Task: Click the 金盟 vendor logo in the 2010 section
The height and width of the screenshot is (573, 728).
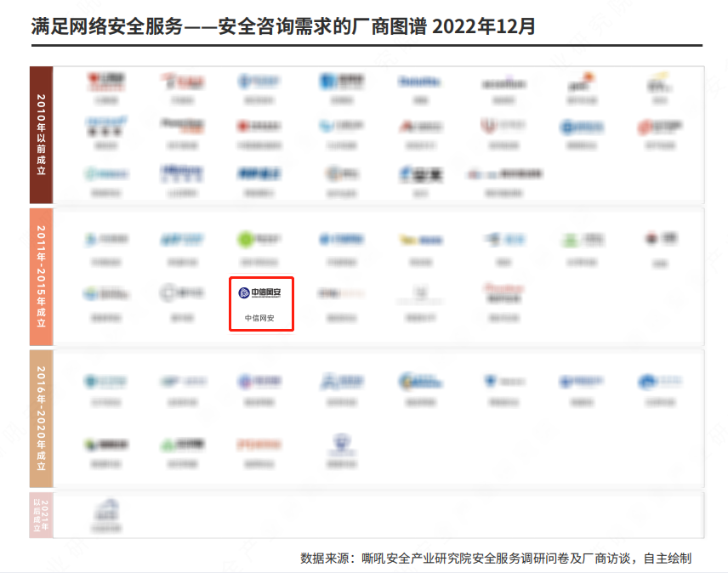Action: click(422, 174)
